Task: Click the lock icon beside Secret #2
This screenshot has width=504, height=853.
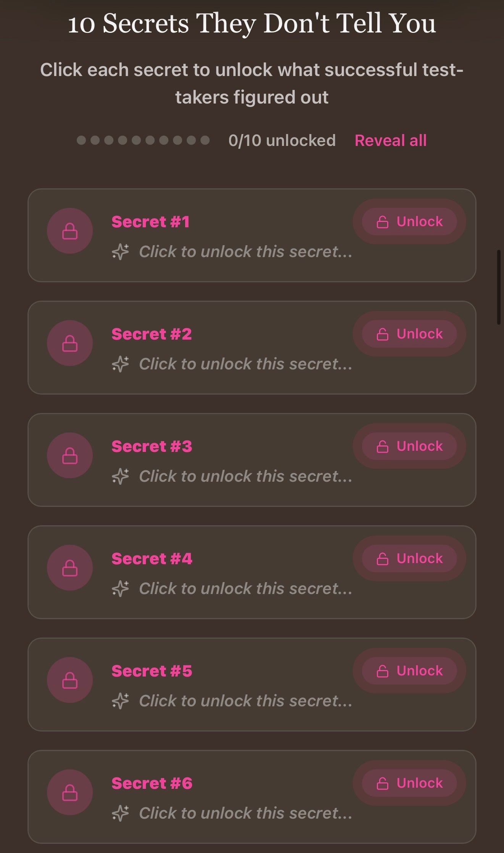Action: click(x=70, y=343)
